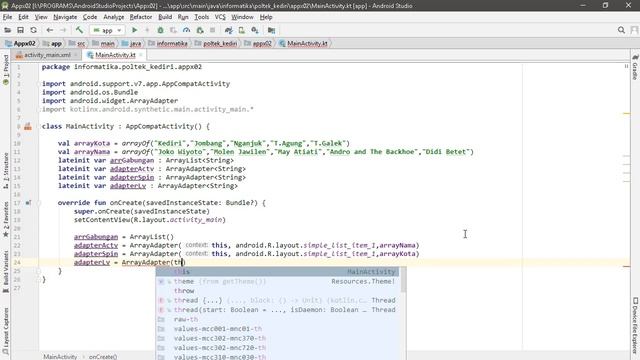The height and width of the screenshot is (360, 640).
Task: Open Project Structure toolbar icon
Action: click(x=271, y=30)
